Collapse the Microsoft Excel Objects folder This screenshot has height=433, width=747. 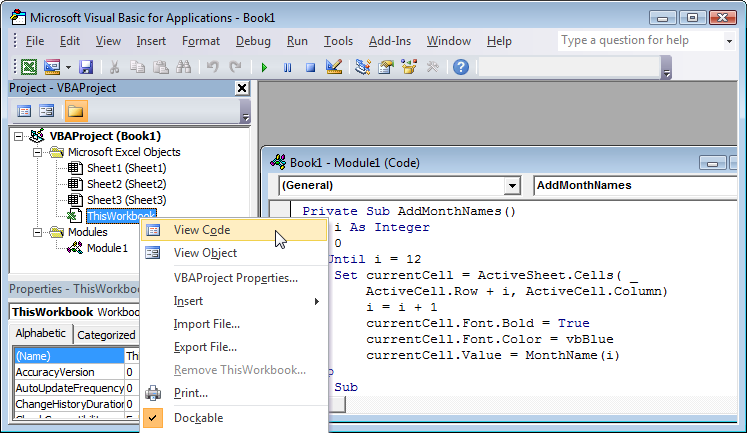(x=37, y=152)
